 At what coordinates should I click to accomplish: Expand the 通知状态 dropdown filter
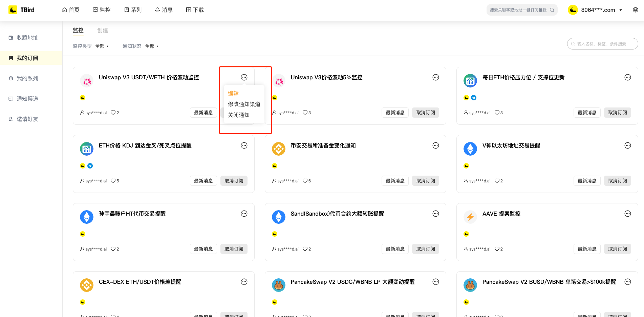152,46
